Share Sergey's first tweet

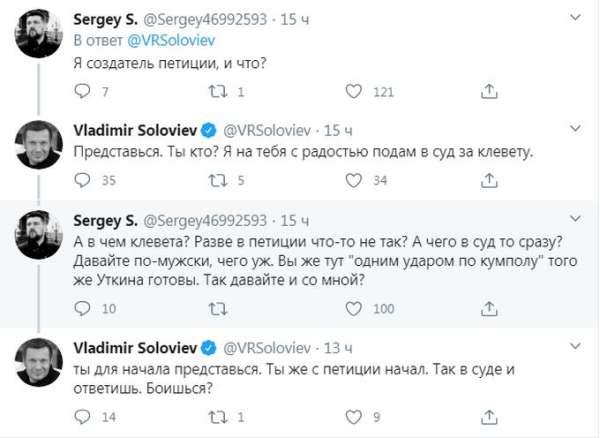(488, 93)
